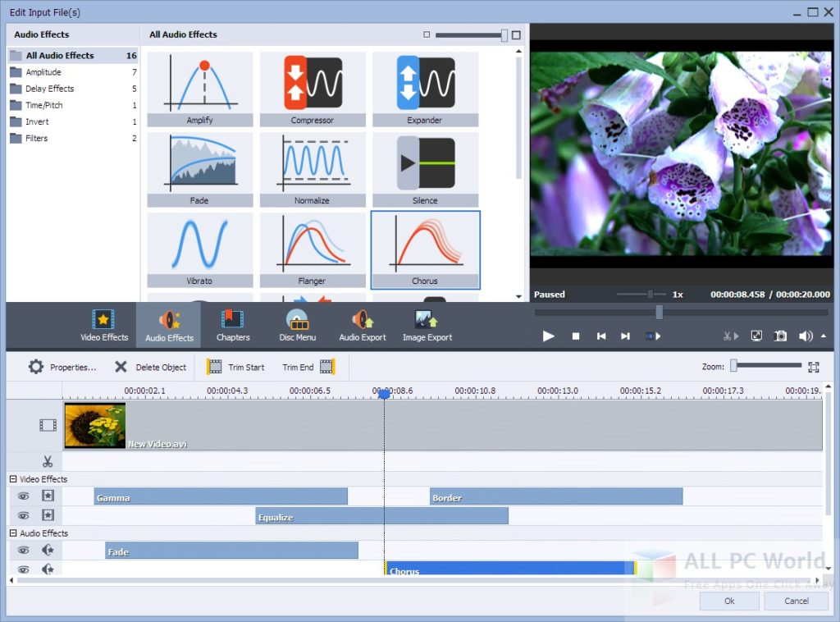Collapse the Video Effects track group
840x622 pixels.
(x=13, y=479)
